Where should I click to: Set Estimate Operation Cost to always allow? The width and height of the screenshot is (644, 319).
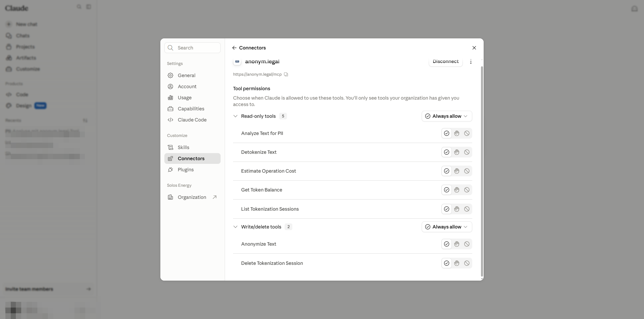pos(447,171)
